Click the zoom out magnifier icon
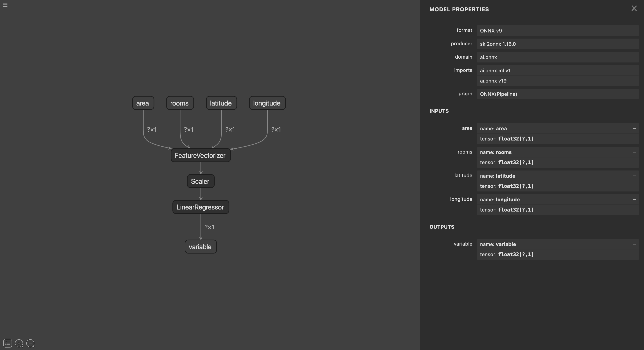Screen dimensions: 644x350 tap(30, 343)
